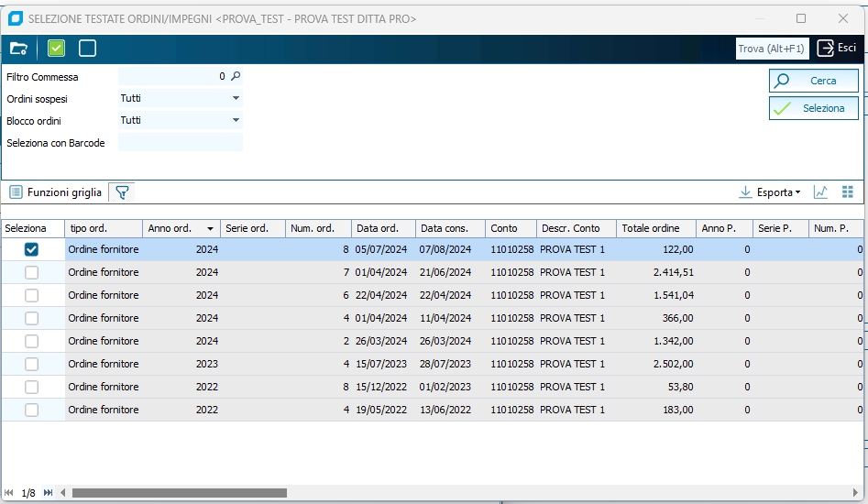Uncheck order 8 dated 05/07/2024
Image resolution: width=868 pixels, height=504 pixels.
pyautogui.click(x=31, y=249)
